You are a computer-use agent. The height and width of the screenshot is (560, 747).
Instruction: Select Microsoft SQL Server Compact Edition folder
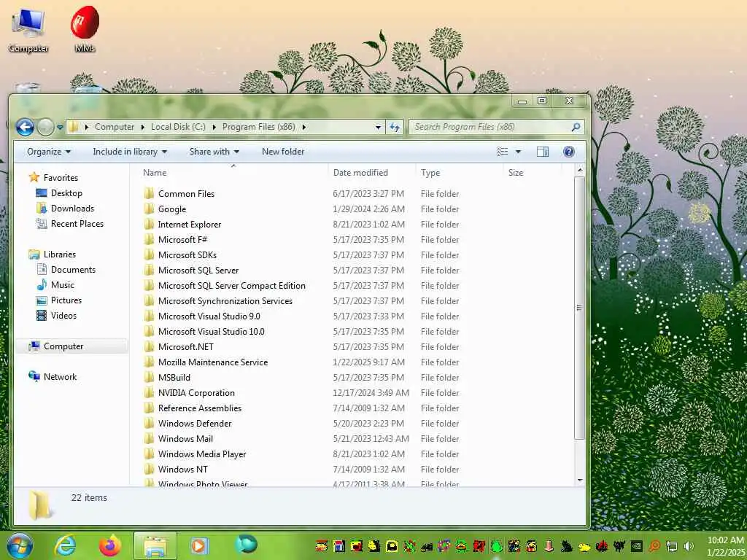click(231, 286)
